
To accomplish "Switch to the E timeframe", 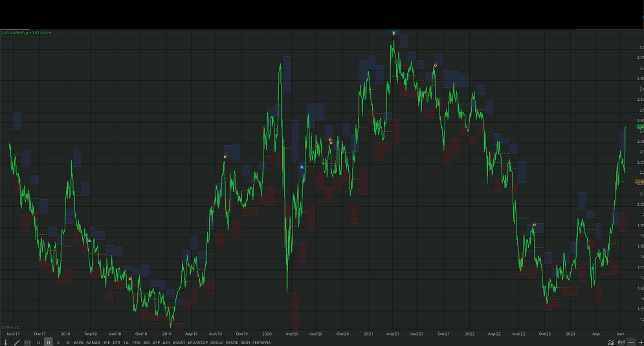I will 58,342.
